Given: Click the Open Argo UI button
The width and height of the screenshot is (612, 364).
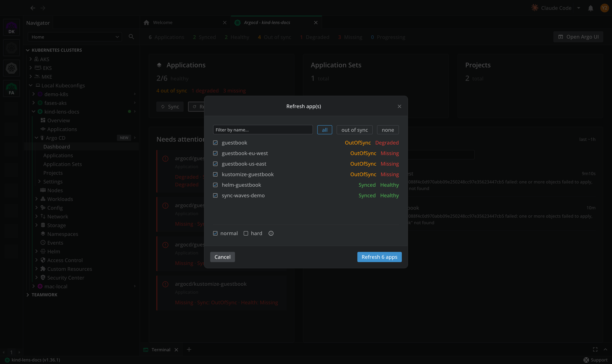Looking at the screenshot, I should [578, 37].
